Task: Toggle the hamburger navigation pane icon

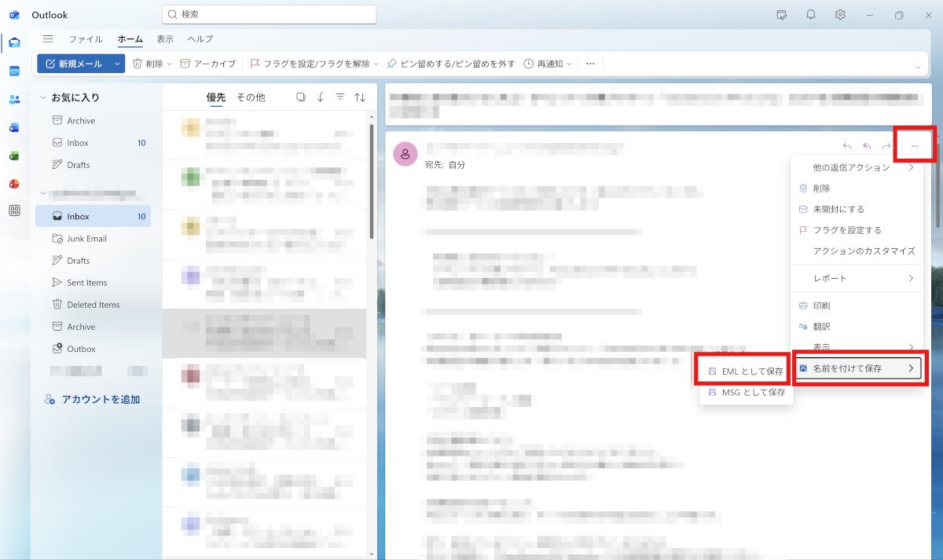Action: pos(48,38)
